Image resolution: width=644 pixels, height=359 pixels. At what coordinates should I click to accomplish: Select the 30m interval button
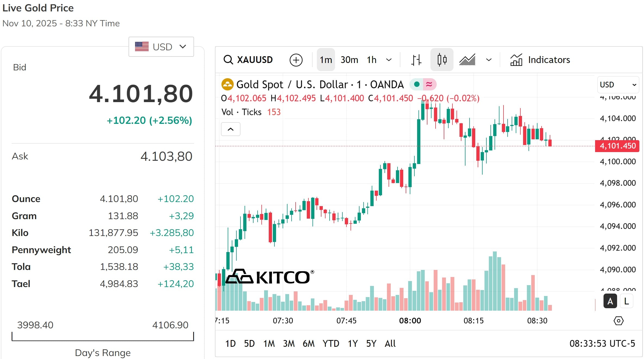[x=349, y=59]
